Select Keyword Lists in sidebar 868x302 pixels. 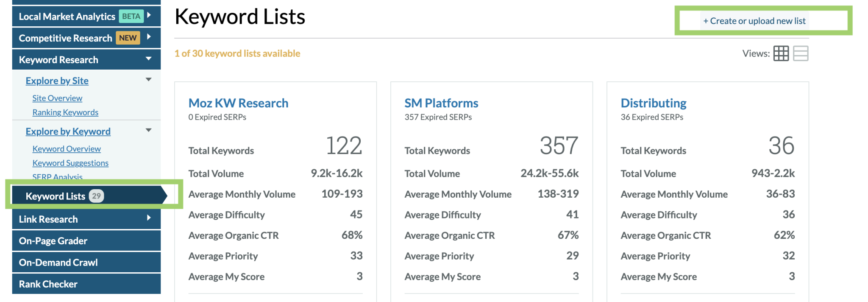90,196
